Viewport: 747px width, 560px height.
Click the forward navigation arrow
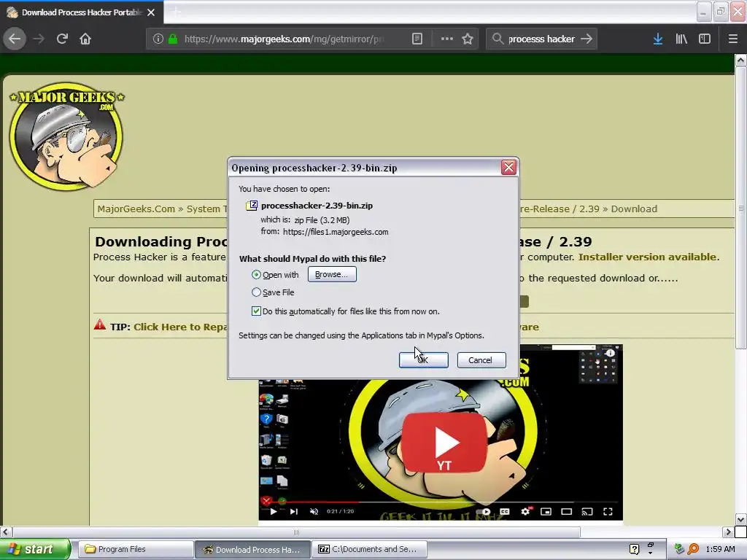pos(39,39)
